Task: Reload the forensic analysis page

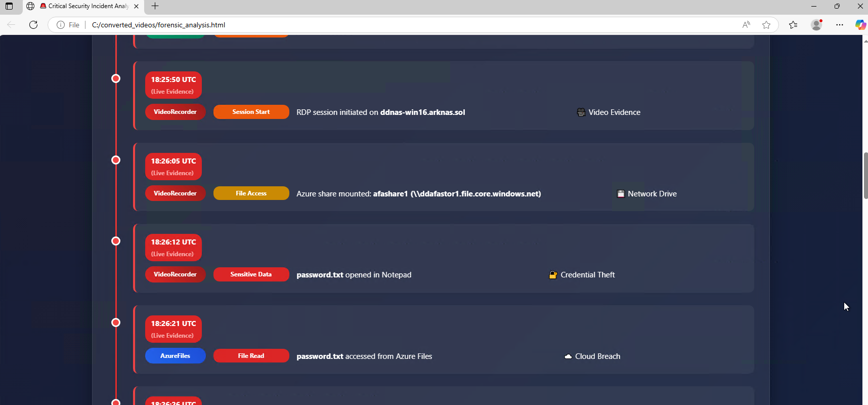Action: [x=33, y=25]
